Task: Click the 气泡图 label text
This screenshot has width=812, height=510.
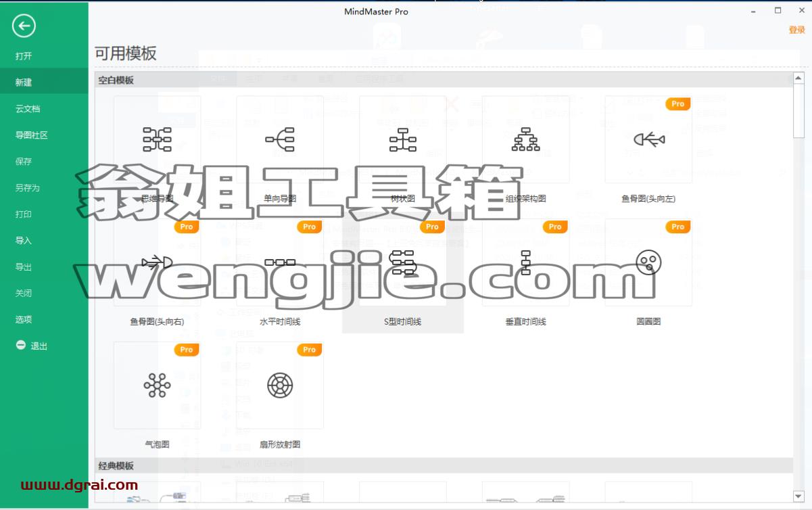Action: (157, 445)
